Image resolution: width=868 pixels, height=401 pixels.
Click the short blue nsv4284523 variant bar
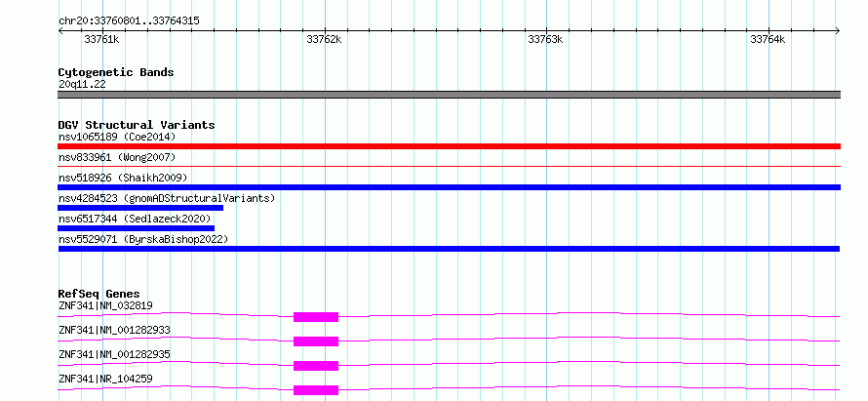(x=140, y=208)
